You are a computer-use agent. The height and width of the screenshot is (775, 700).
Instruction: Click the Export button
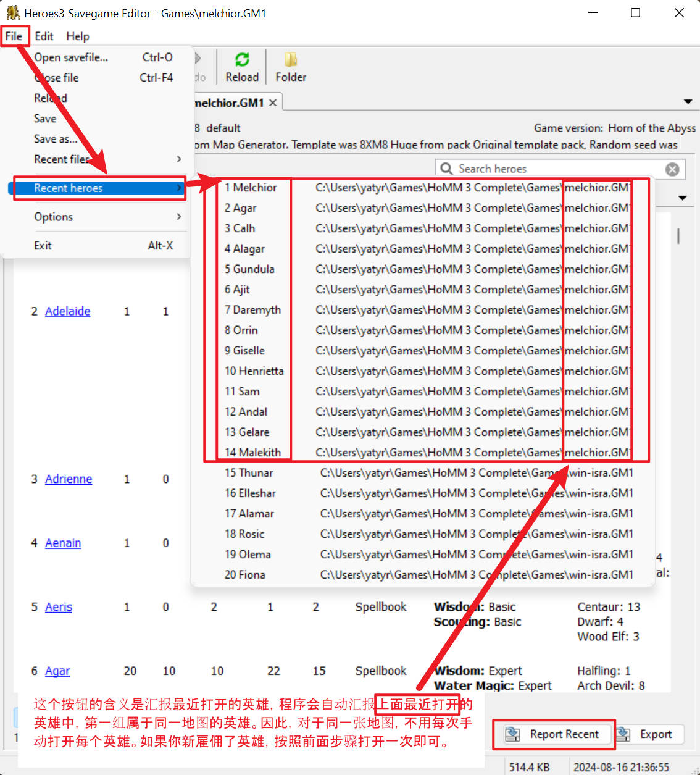click(649, 734)
